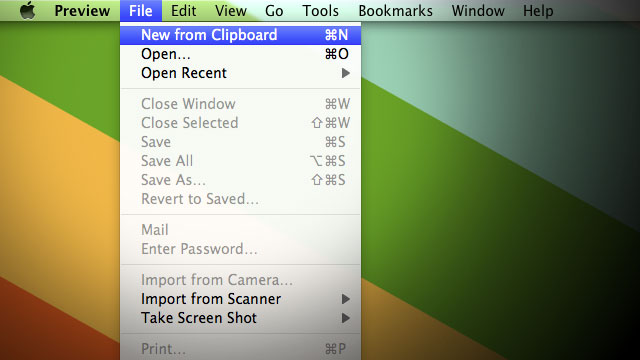Click the greyed Close Selected item
This screenshot has height=360, width=640.
(240, 123)
